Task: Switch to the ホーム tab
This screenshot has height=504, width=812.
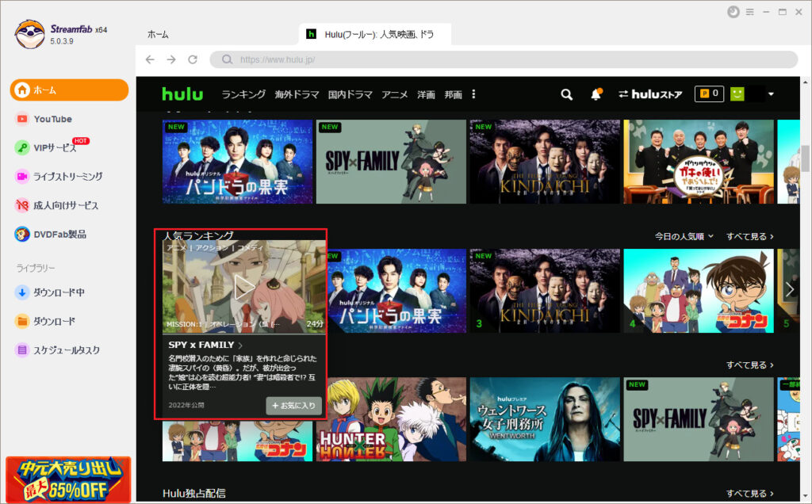Action: point(158,35)
